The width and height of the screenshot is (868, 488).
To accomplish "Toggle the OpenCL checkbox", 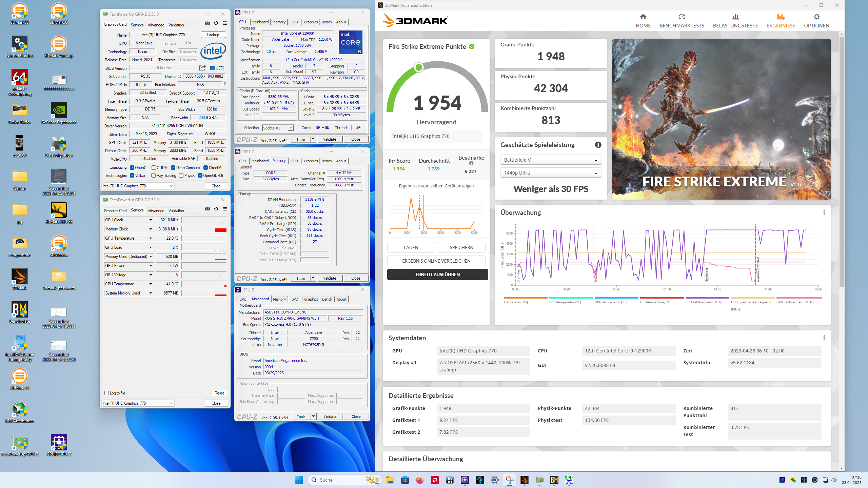I will point(132,168).
